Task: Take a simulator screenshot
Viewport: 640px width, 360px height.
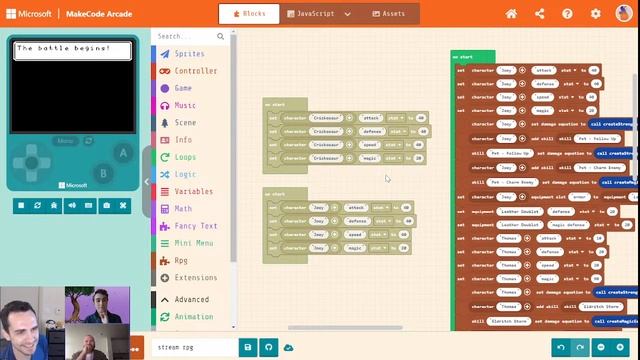Action: (x=107, y=206)
